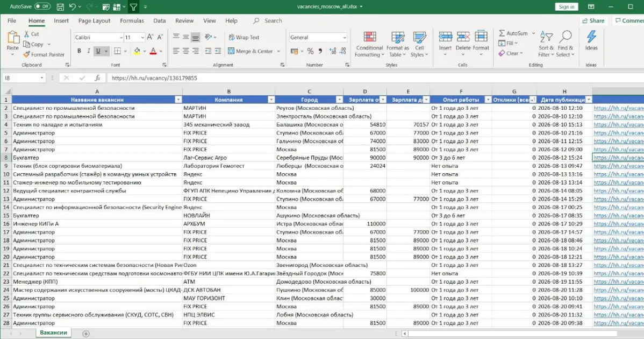Switch to the Formulas tab
This screenshot has width=644, height=339.
tap(132, 20)
